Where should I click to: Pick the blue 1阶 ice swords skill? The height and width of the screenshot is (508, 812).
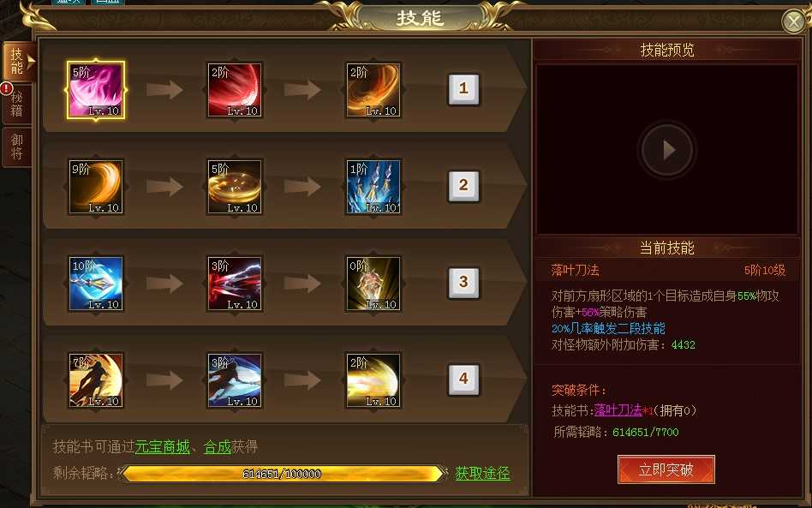pyautogui.click(x=373, y=187)
